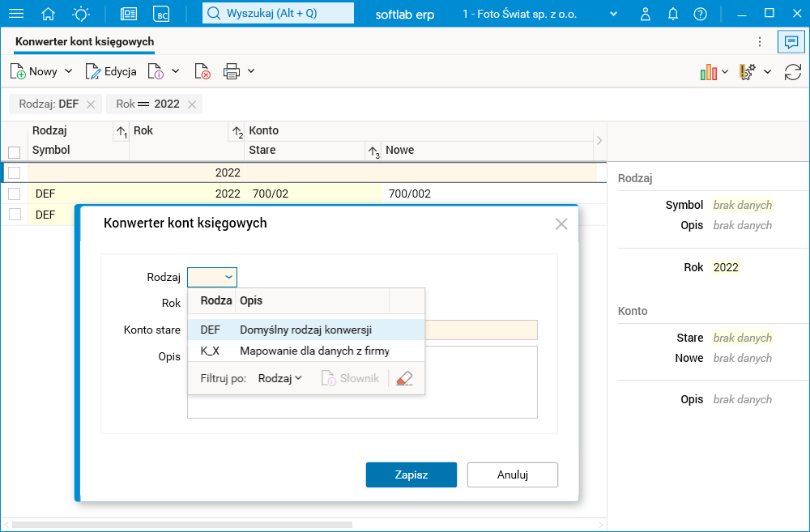Click the document info toolbar icon

click(156, 71)
